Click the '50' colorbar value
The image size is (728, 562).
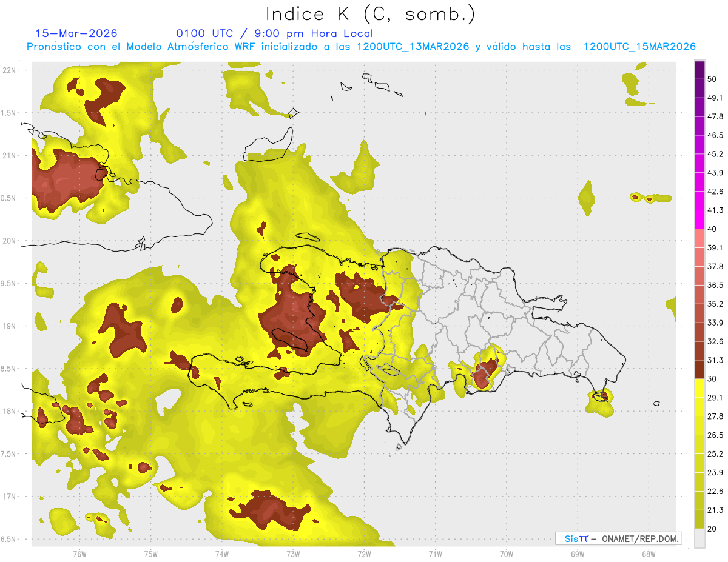[712, 79]
